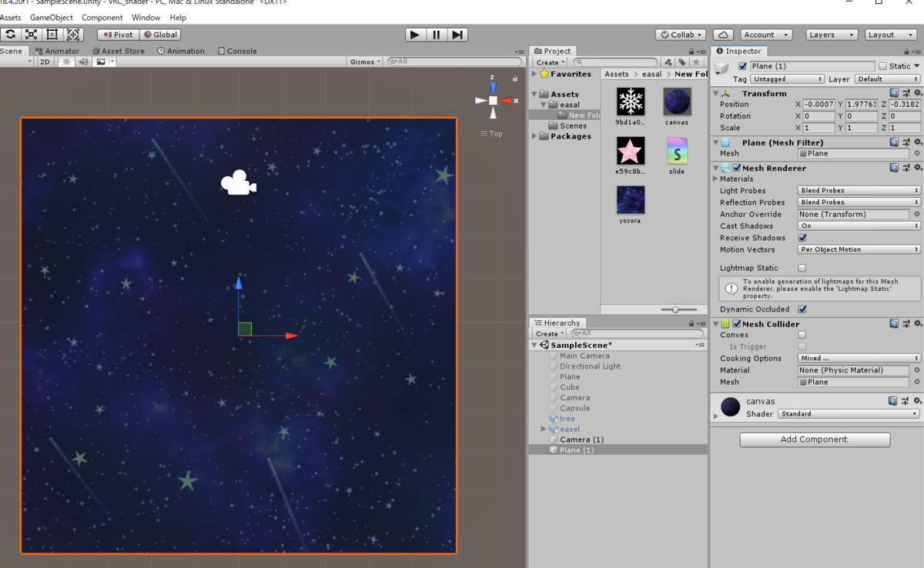Viewport: 924px width, 568px height.
Task: Open the Motion Vectors dropdown
Action: click(859, 249)
